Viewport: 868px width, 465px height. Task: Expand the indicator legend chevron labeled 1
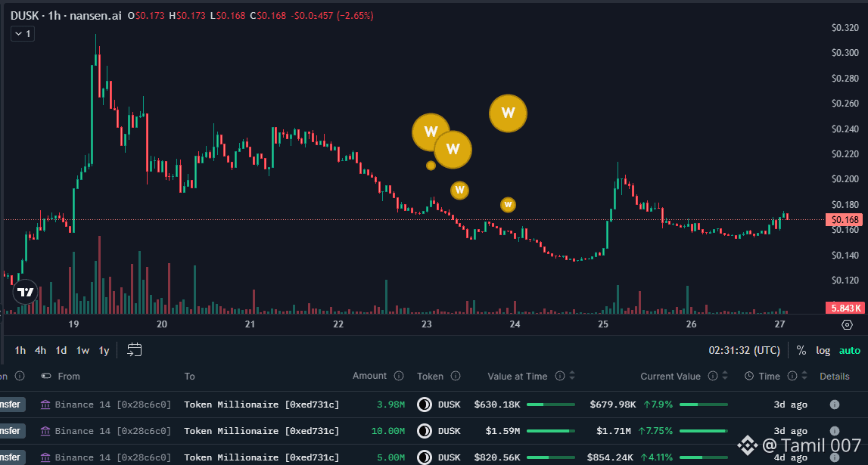click(x=23, y=34)
